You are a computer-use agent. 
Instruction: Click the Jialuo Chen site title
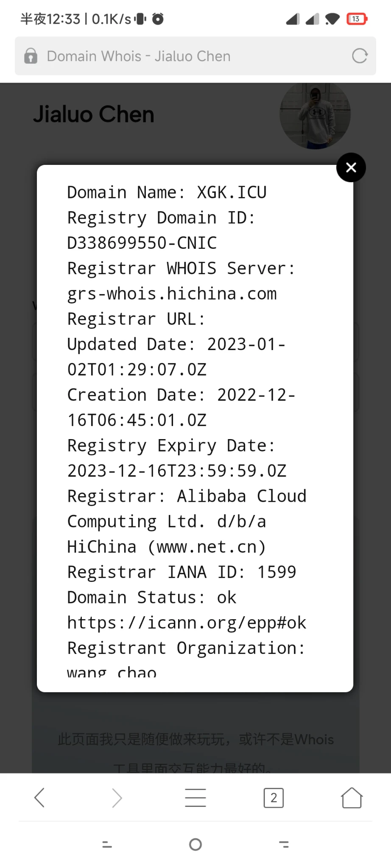94,114
